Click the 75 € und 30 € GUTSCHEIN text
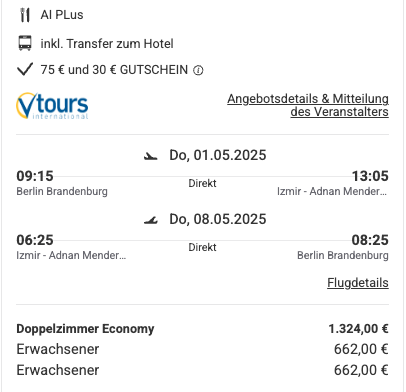Image resolution: width=406 pixels, height=392 pixels. pos(114,70)
